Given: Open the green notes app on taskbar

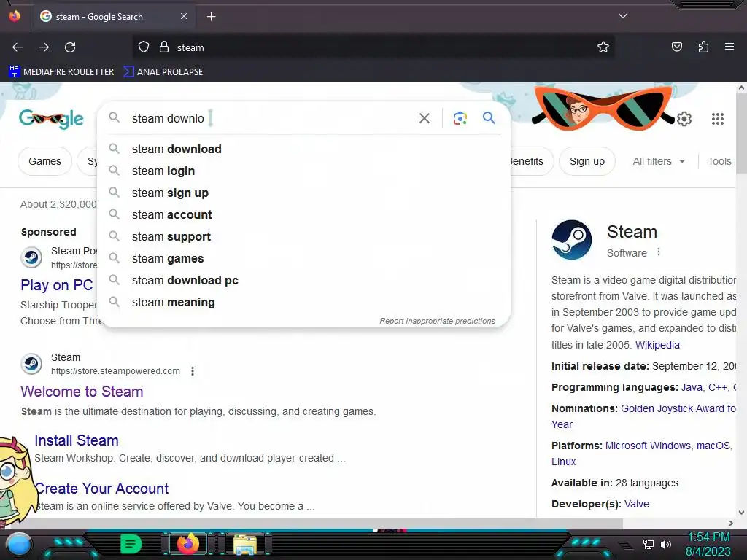Looking at the screenshot, I should 131,544.
